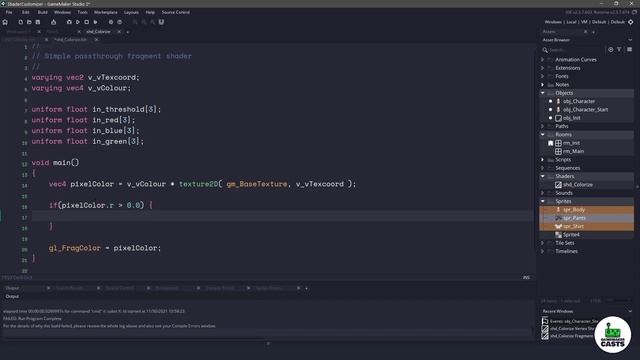Open the Source Control menu
Screen dimensions: 640x360
coord(176,12)
